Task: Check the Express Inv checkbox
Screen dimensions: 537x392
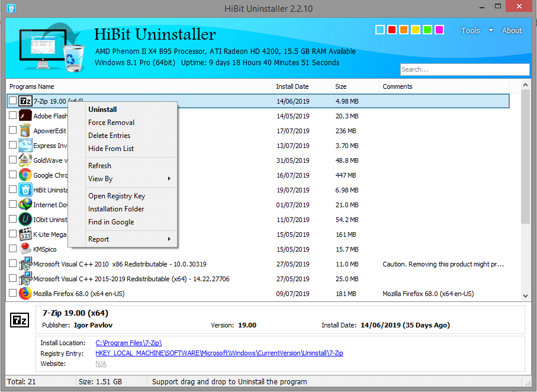Action: click(12, 145)
